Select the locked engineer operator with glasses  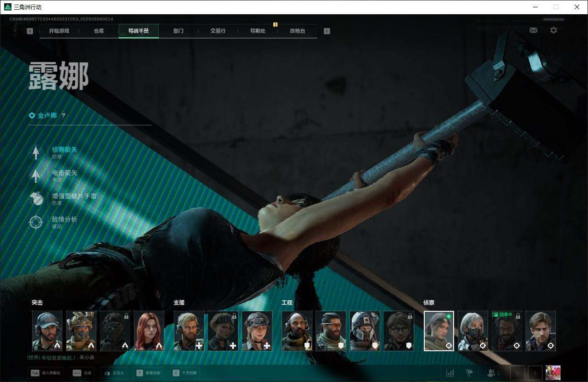pyautogui.click(x=399, y=331)
